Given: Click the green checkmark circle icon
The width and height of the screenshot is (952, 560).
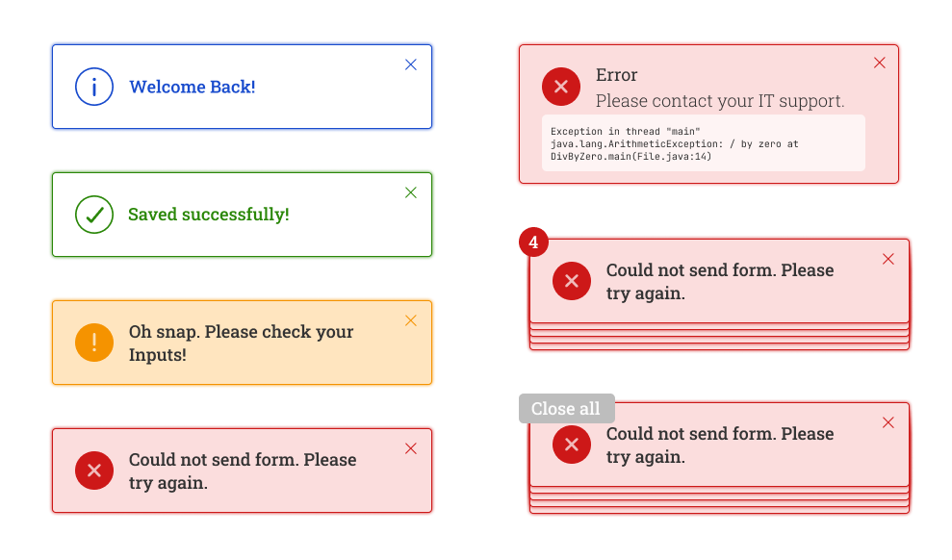Looking at the screenshot, I should click(x=94, y=215).
